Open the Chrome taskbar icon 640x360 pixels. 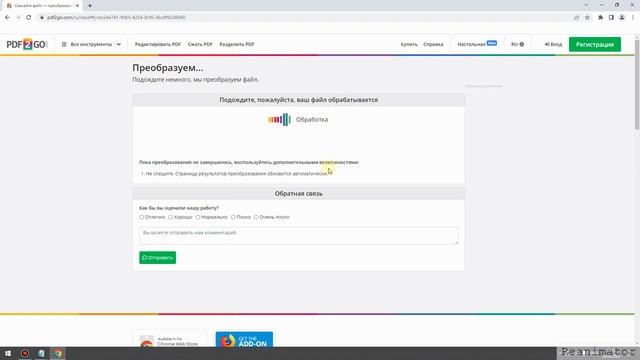coord(58,353)
